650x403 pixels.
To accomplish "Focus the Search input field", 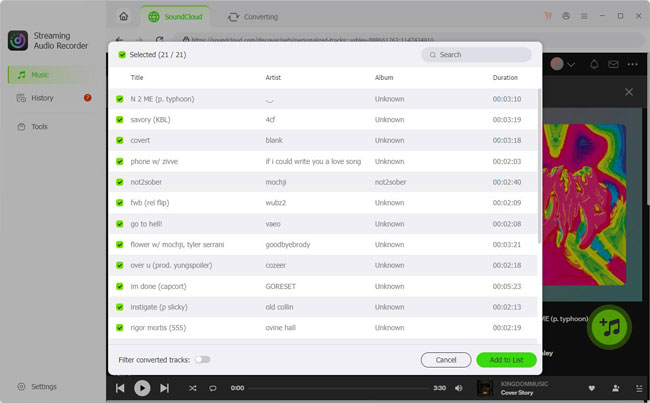I will coord(476,55).
